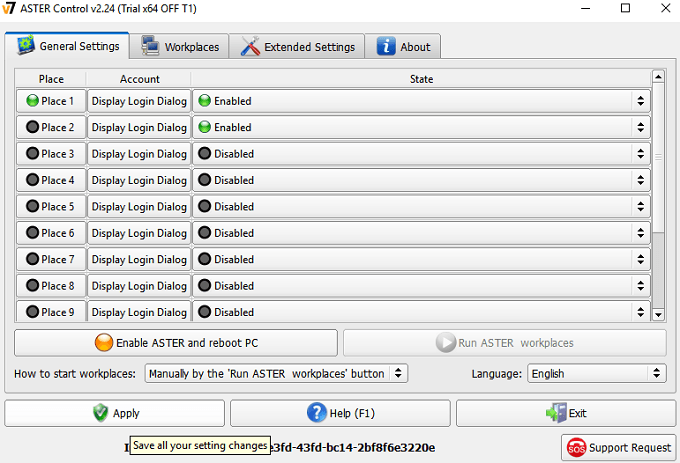
Task: Click the Exit door arrow icon
Action: click(556, 413)
